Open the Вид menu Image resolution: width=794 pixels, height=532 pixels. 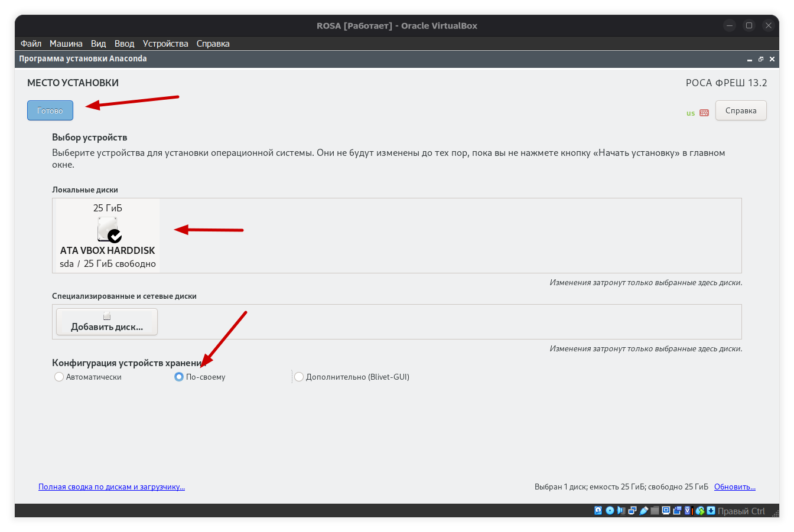99,44
